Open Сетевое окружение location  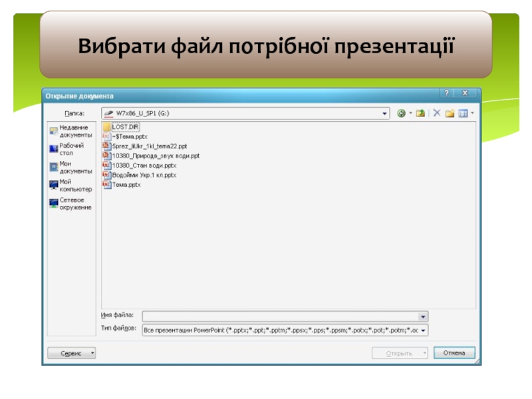70,203
